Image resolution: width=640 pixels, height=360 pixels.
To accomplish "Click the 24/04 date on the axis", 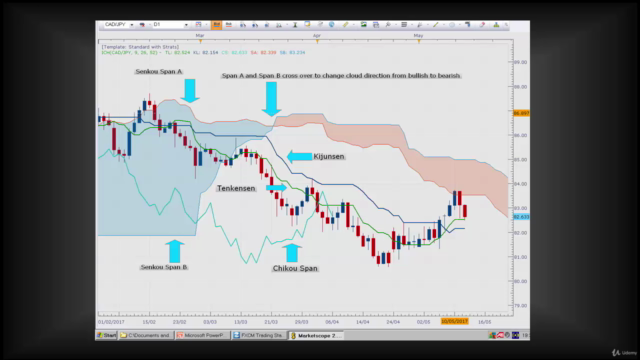I will pyautogui.click(x=393, y=322).
